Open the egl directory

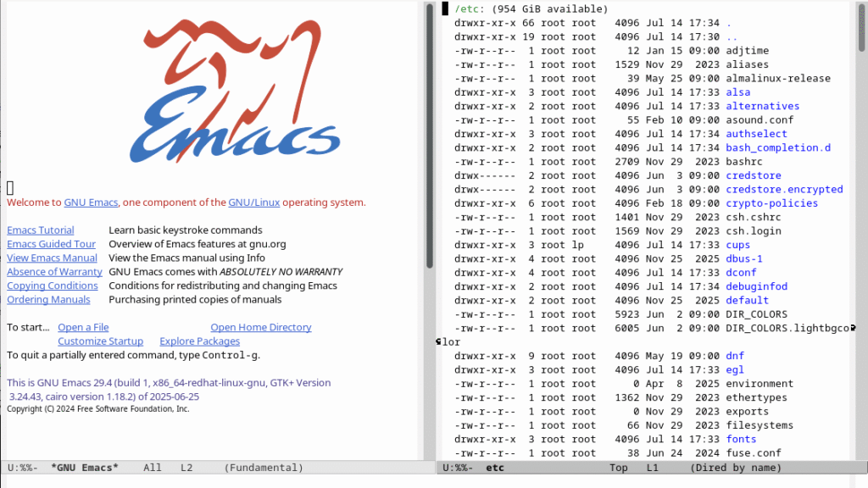coord(735,369)
